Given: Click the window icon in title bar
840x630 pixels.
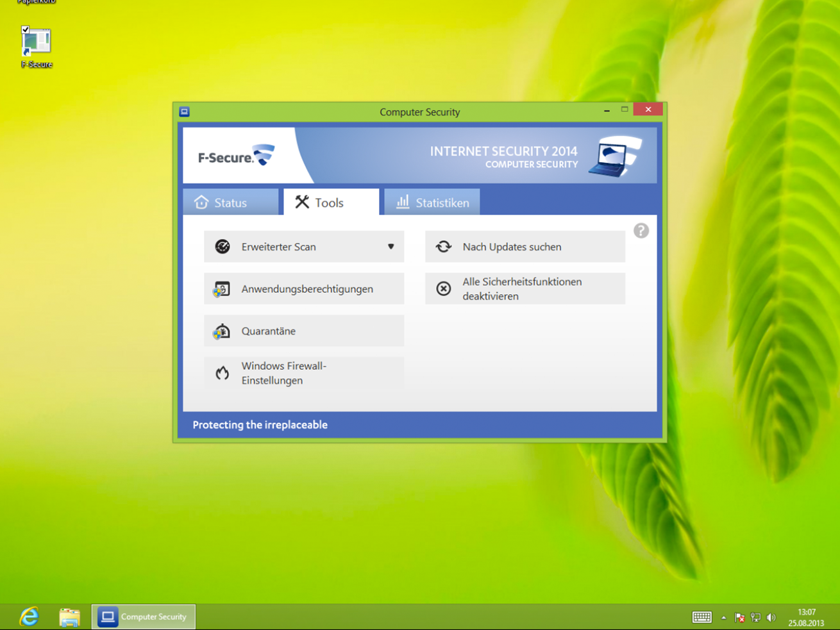Looking at the screenshot, I should (x=185, y=112).
